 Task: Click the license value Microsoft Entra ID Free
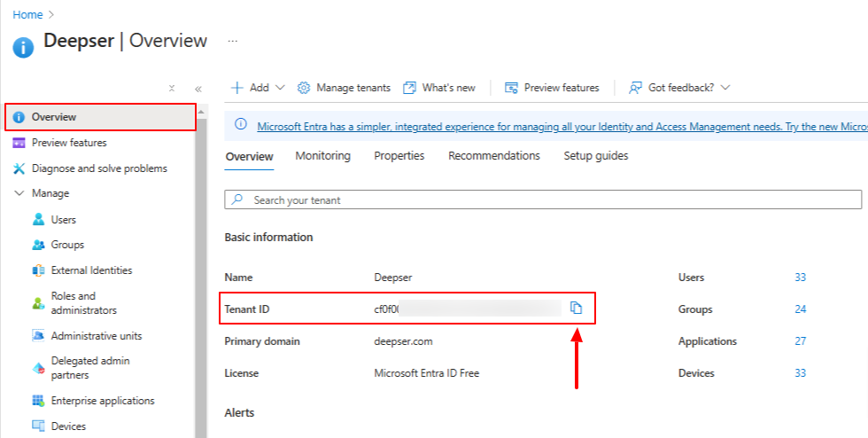426,373
